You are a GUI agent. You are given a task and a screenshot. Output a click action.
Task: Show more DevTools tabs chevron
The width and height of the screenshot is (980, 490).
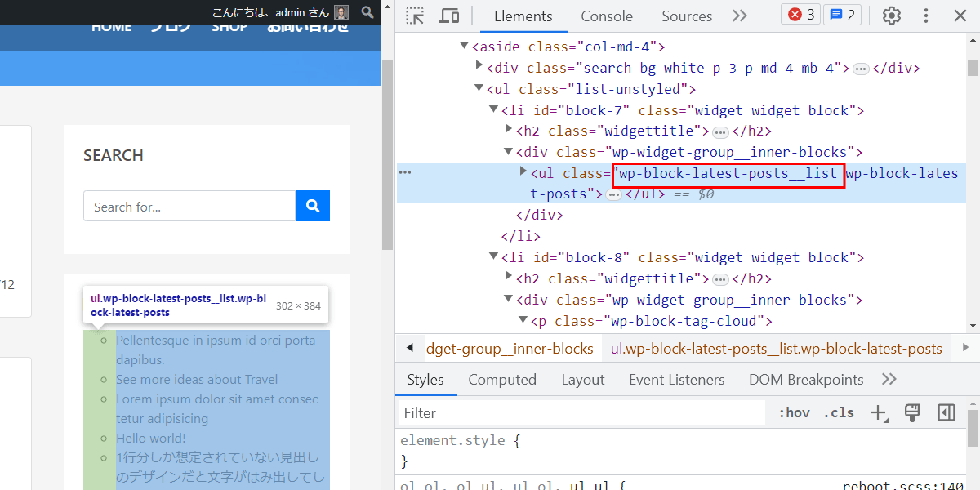tap(739, 16)
